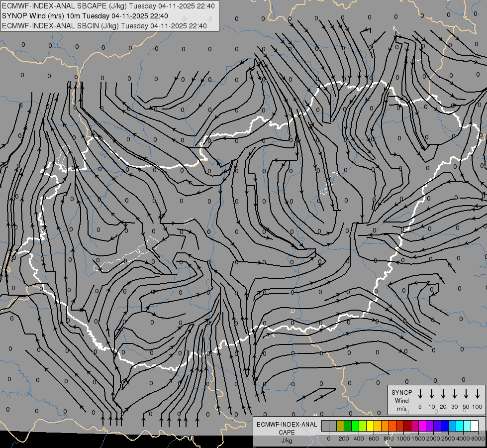Click the '200' CAPE scale label
Image resolution: width=487 pixels, height=448 pixels.
(344, 439)
